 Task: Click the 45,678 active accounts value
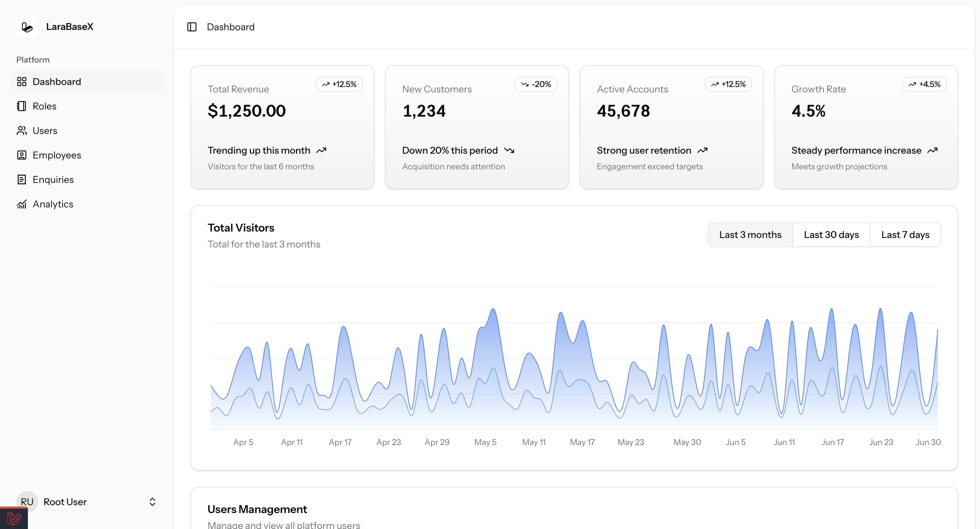coord(623,111)
